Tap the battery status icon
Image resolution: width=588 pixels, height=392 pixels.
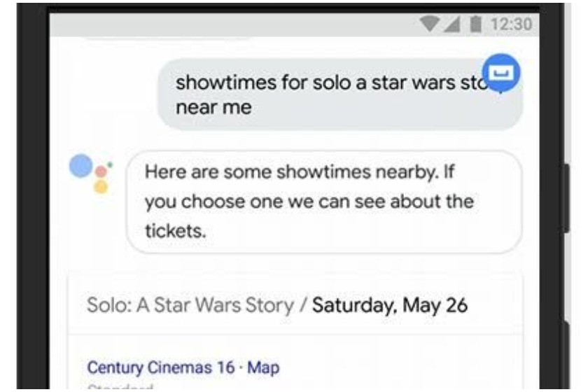pos(476,24)
